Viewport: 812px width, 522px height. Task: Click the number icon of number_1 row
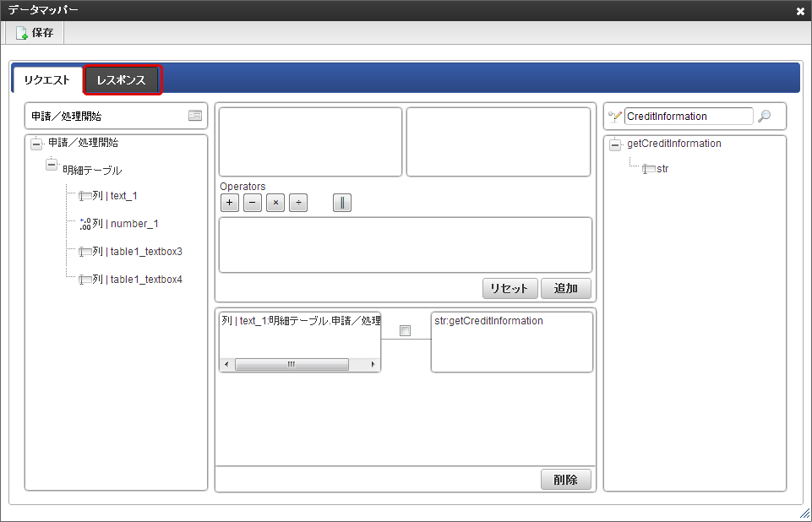[x=85, y=224]
